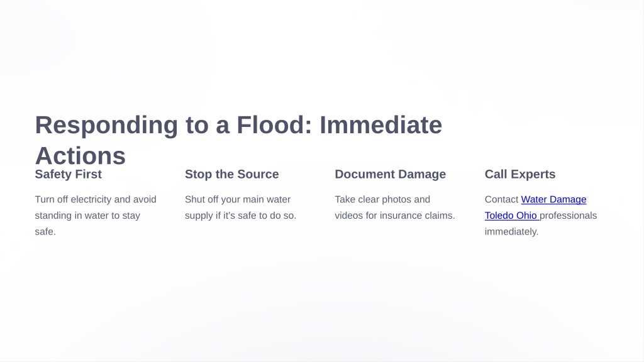644x362 pixels.
Task: Click the word Contact before the link
Action: pyautogui.click(x=501, y=199)
